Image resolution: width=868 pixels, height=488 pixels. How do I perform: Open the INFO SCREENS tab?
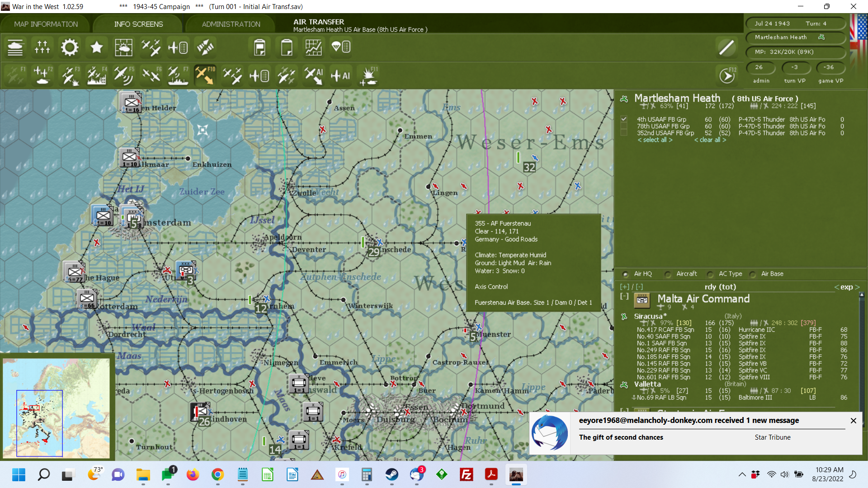(138, 24)
